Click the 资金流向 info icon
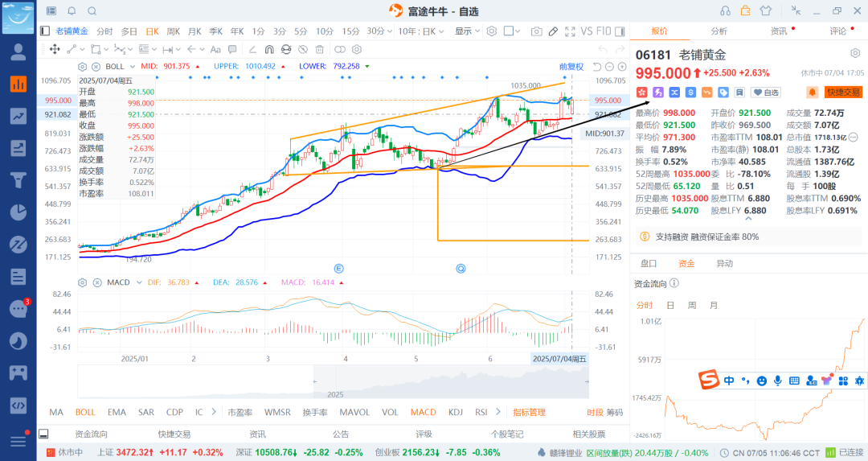The width and height of the screenshot is (868, 461). 674,283
